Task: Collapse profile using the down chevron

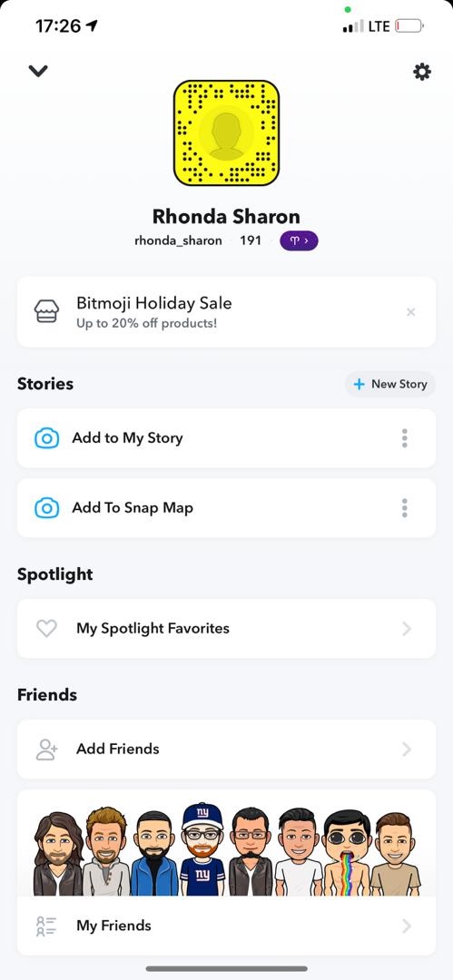Action: click(x=38, y=72)
